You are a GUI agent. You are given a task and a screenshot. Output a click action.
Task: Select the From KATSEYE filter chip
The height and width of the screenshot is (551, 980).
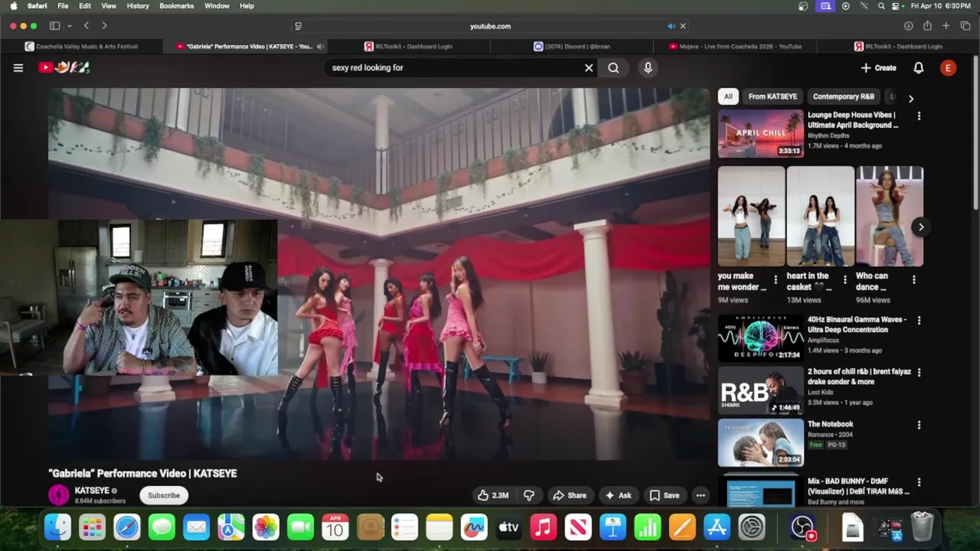773,96
